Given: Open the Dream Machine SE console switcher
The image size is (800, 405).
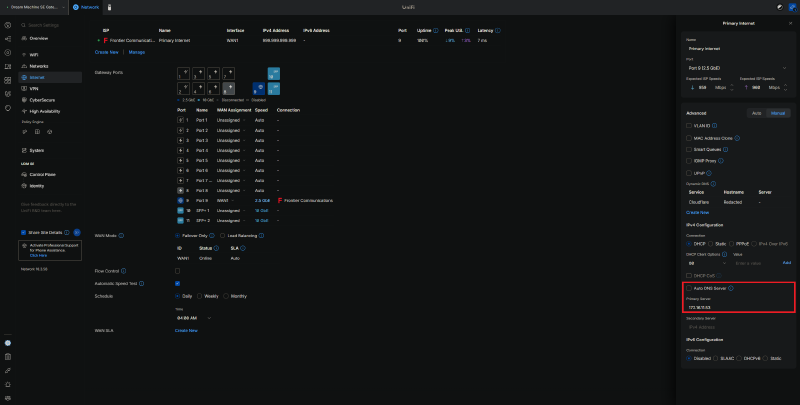Looking at the screenshot, I should tap(35, 7).
